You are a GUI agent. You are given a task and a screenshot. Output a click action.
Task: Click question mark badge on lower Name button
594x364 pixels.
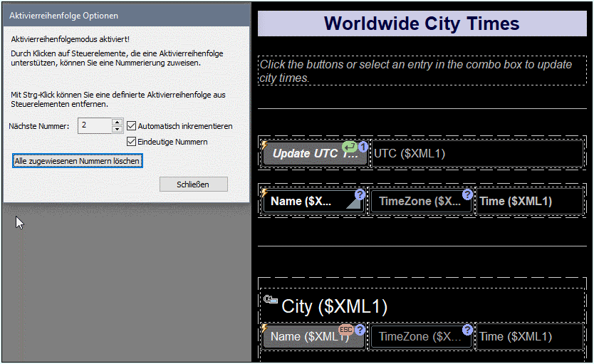coord(360,330)
